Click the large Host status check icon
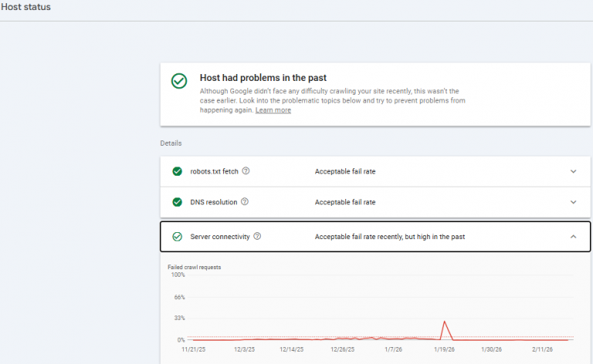Viewport: 593px width, 364px height. [x=179, y=80]
